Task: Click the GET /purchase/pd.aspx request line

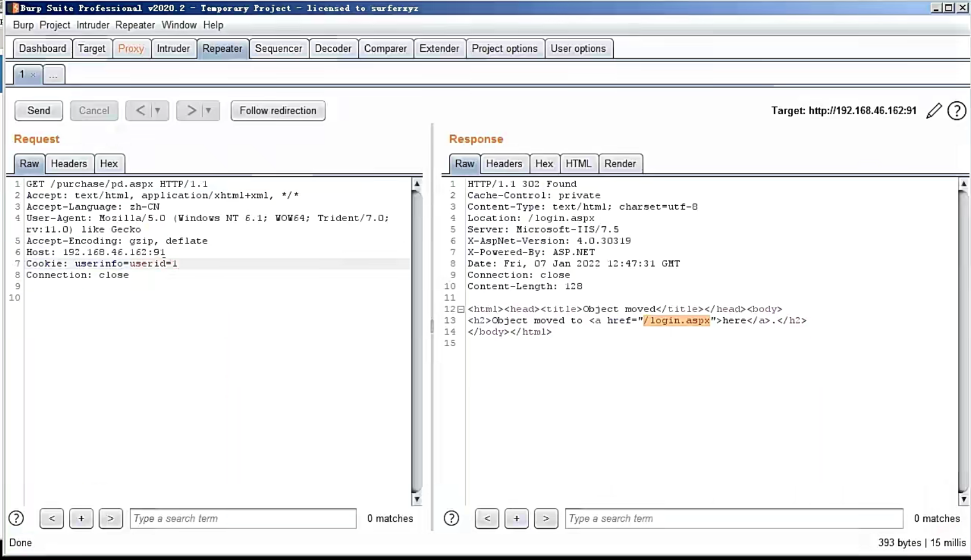Action: pos(117,184)
